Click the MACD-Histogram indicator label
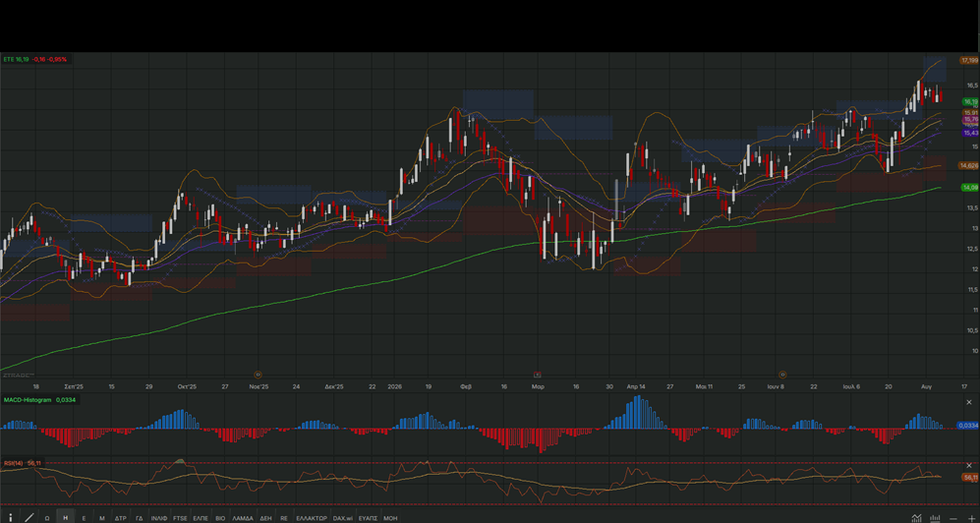This screenshot has height=523, width=980. point(27,399)
